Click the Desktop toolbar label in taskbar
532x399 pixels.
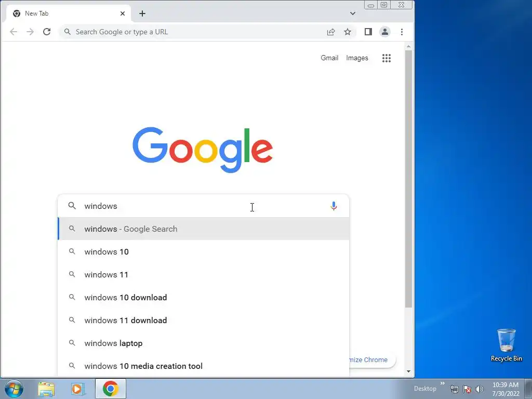coord(425,389)
